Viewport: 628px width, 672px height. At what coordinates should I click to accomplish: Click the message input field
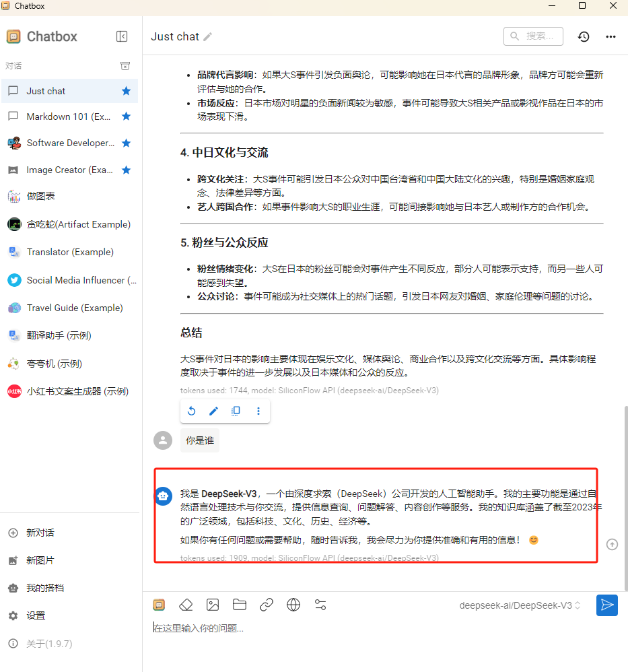[x=386, y=628]
